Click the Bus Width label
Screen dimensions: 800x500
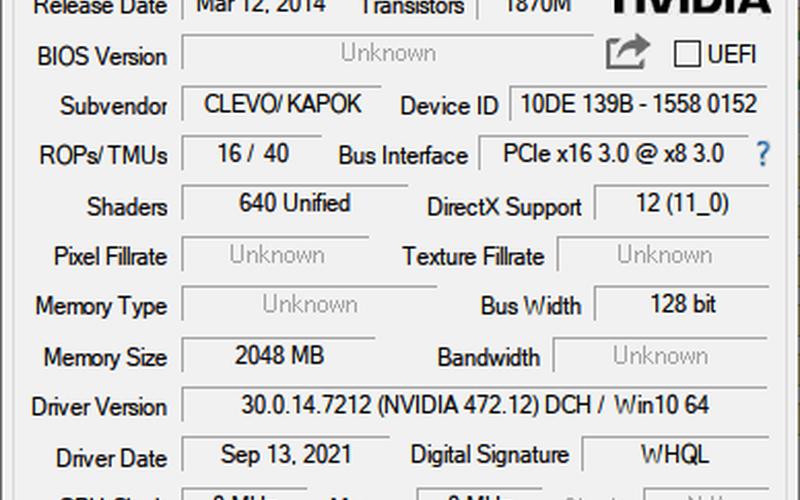coord(531,306)
